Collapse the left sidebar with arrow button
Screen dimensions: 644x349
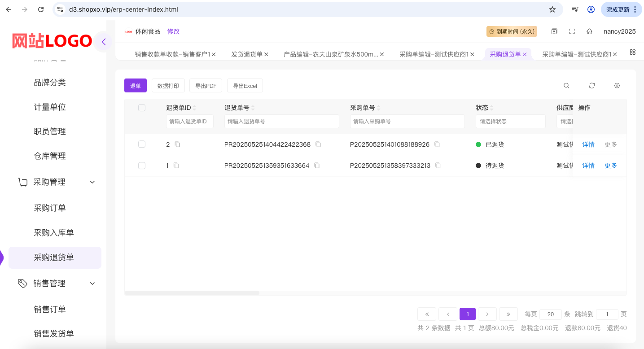coord(104,42)
